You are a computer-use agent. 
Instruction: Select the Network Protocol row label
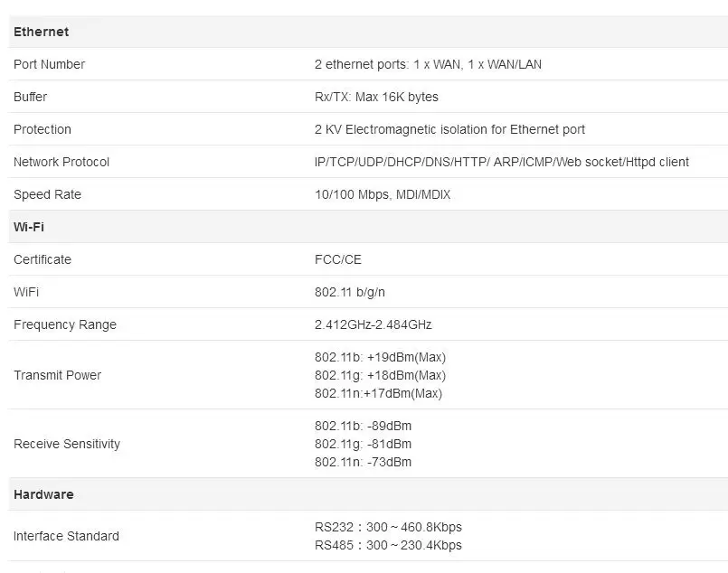coord(61,162)
